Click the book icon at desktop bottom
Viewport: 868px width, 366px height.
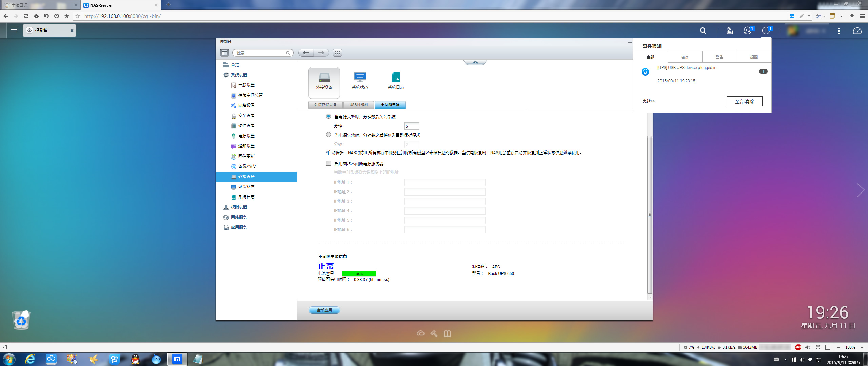[x=447, y=333]
